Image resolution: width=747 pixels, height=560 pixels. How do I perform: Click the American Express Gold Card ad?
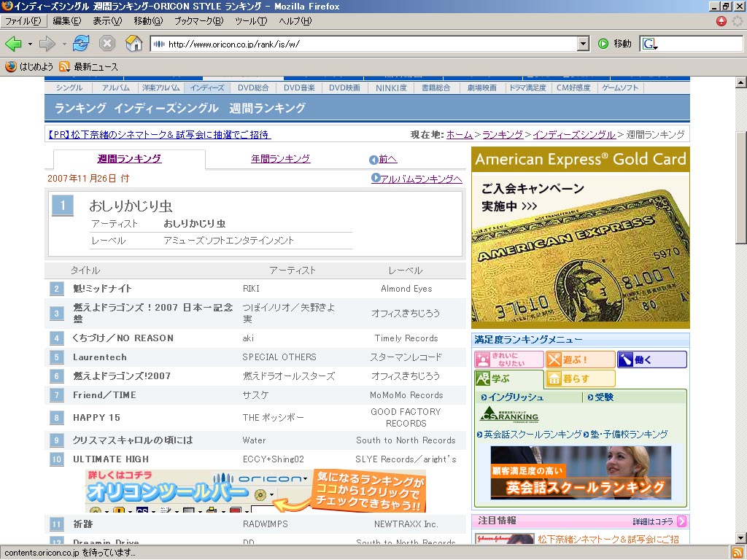tap(580, 238)
